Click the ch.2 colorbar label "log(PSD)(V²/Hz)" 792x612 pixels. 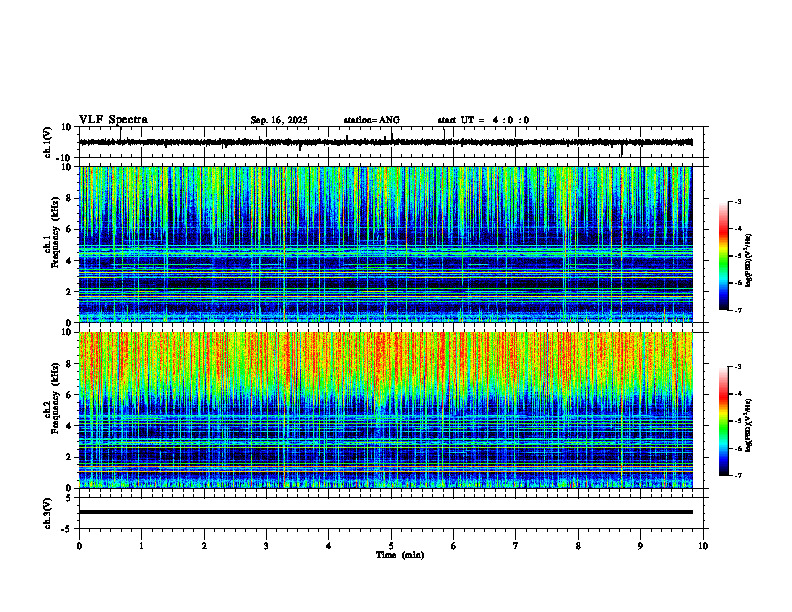[x=749, y=425]
